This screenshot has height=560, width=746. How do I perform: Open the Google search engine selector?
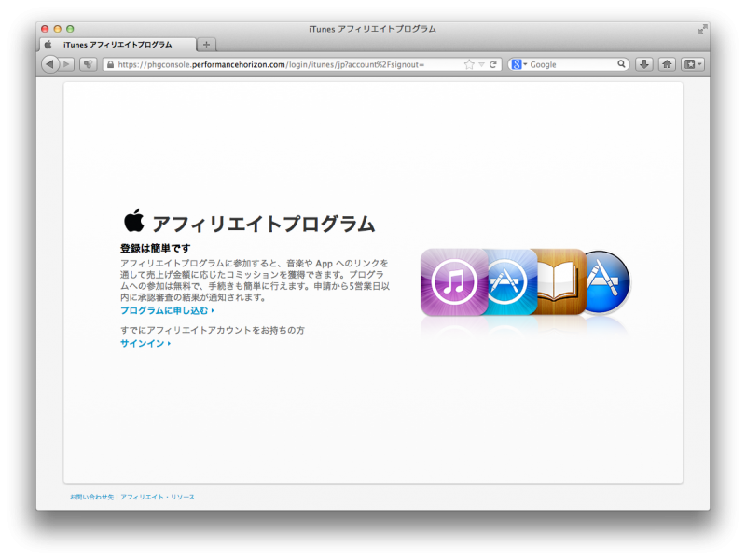[x=518, y=64]
